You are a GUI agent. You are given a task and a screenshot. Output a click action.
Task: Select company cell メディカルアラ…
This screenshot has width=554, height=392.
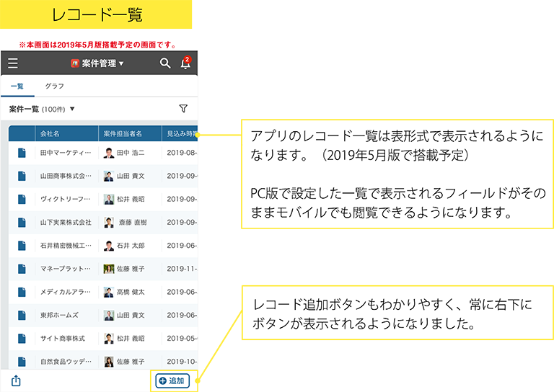click(67, 292)
